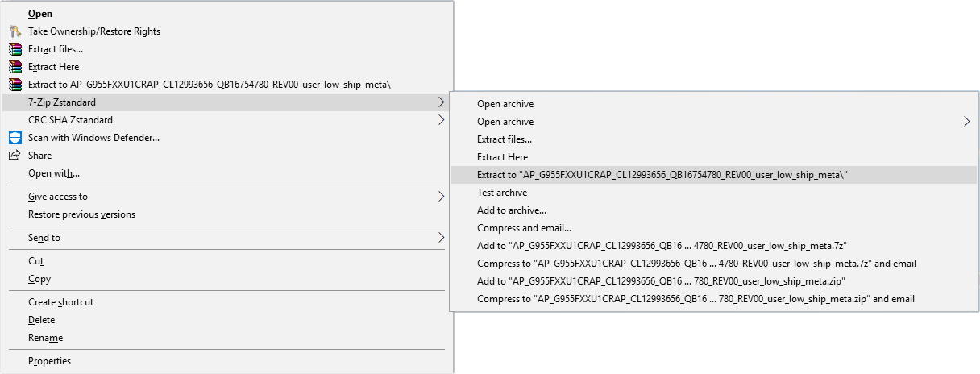Open the 7-Zip Zstandard menu entry
This screenshot has width=980, height=374.
point(226,102)
